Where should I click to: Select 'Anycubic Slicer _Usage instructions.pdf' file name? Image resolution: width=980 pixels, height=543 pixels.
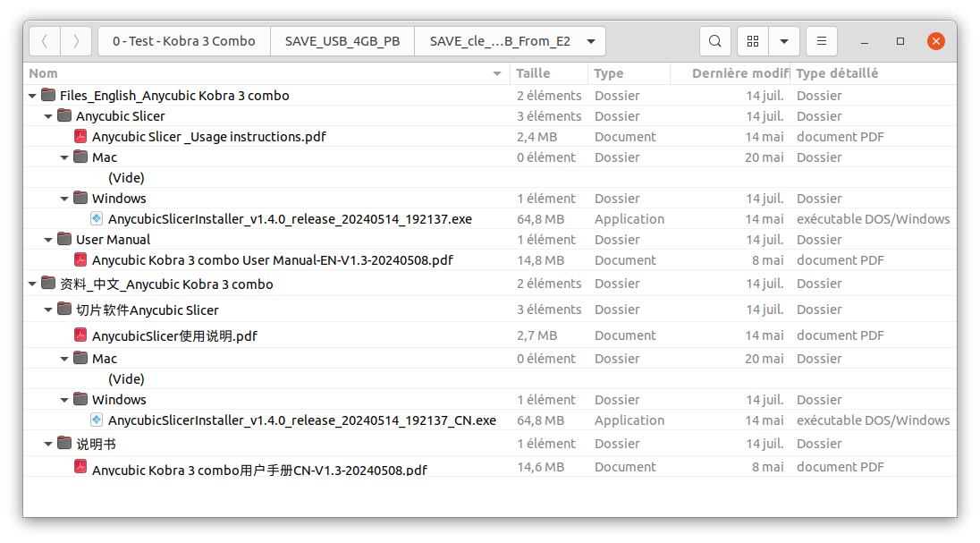tap(209, 137)
